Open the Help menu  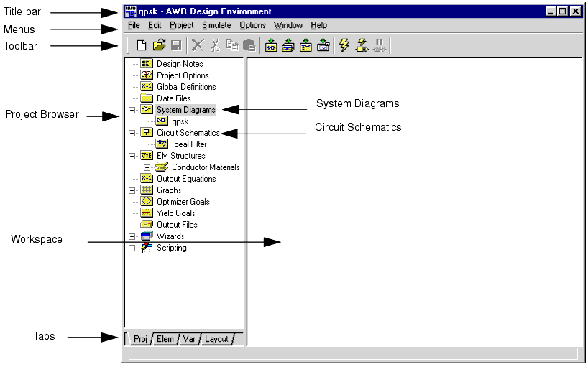click(x=318, y=25)
